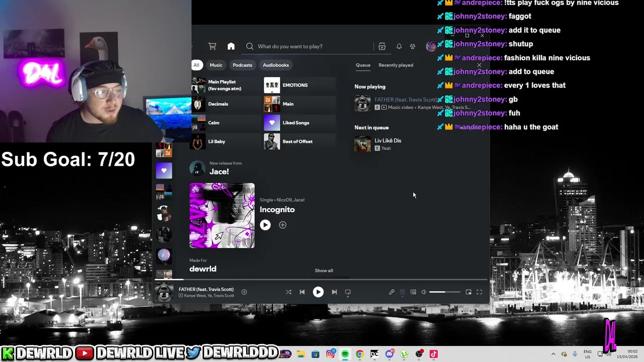Open the Liked Songs tile
This screenshot has width=644, height=362.
click(299, 123)
